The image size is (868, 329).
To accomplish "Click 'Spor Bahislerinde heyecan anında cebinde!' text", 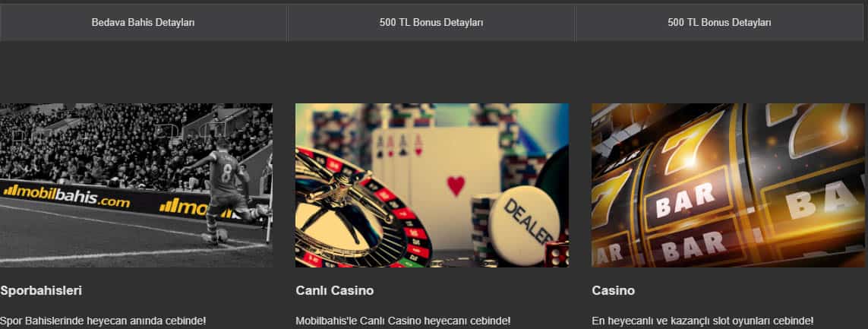I will tap(103, 321).
